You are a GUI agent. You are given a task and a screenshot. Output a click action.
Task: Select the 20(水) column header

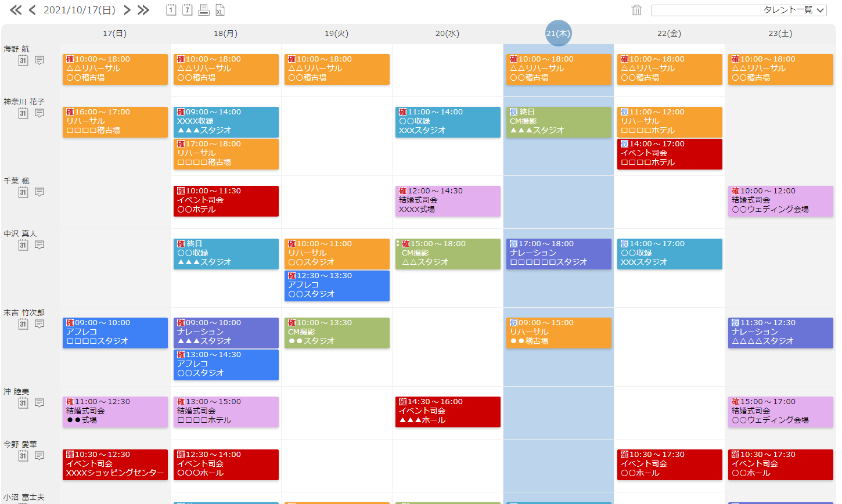pos(447,34)
